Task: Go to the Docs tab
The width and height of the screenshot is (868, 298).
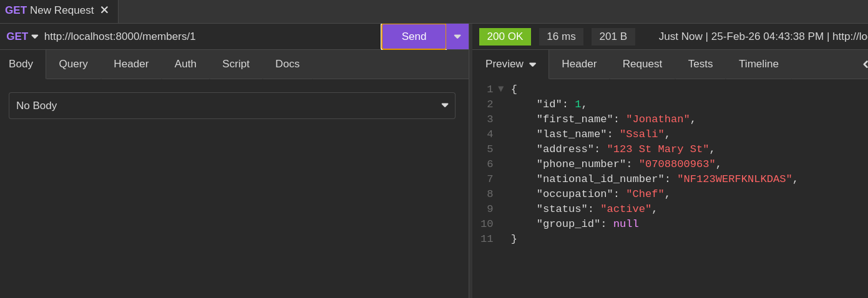Action: pos(287,64)
